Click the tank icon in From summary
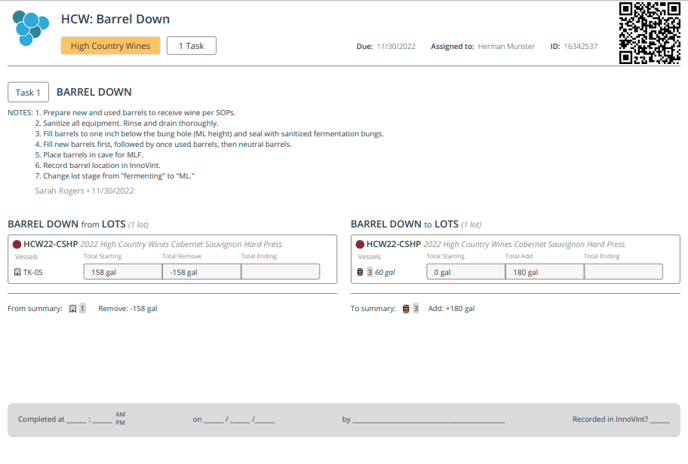 pyautogui.click(x=73, y=309)
